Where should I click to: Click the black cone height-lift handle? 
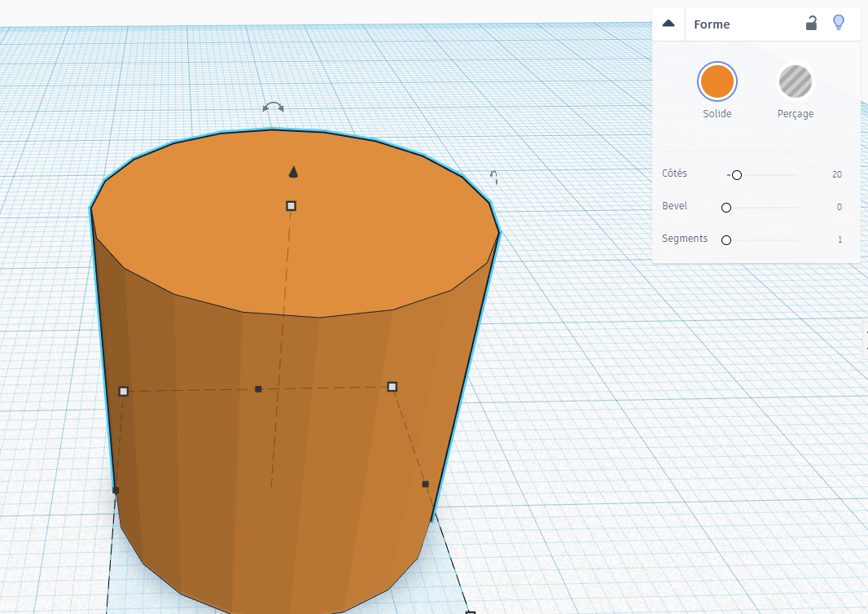click(x=293, y=172)
